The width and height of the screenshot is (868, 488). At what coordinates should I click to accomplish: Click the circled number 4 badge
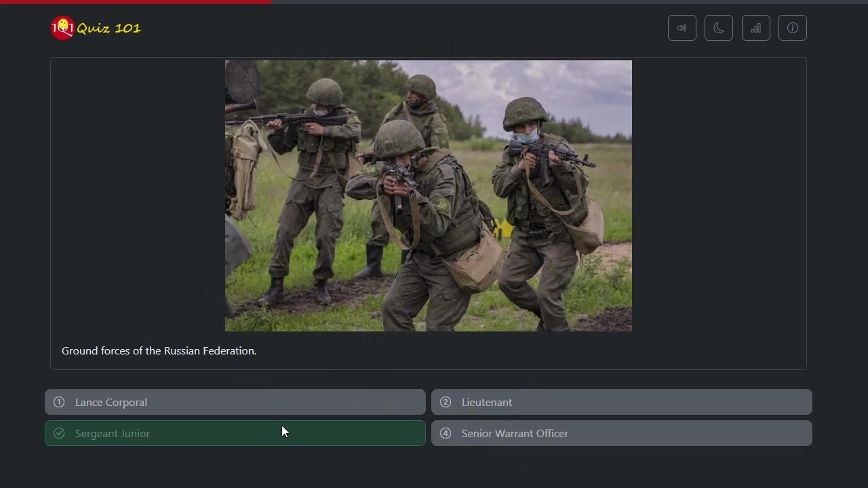446,433
